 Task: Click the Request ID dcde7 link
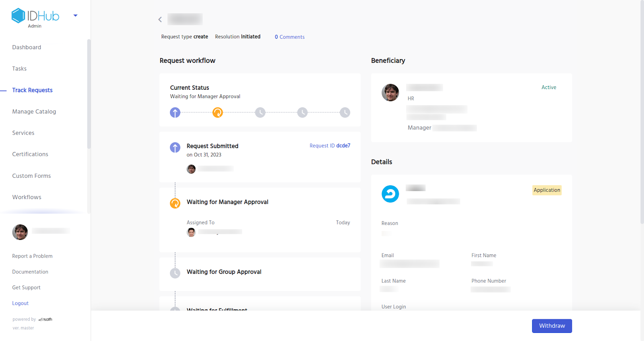click(330, 146)
